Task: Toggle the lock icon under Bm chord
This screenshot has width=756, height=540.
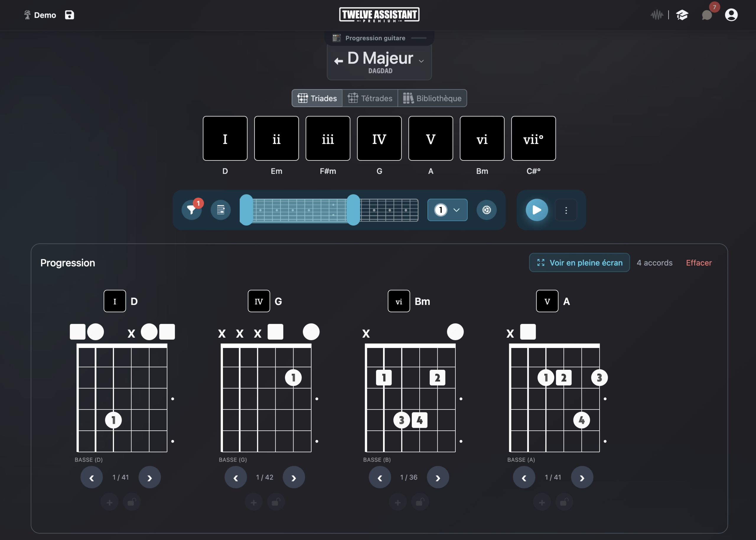Action: [420, 502]
